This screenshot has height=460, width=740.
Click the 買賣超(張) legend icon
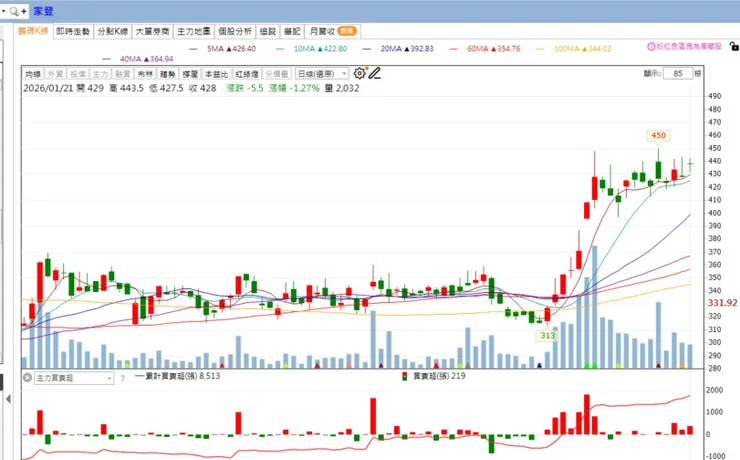404,376
